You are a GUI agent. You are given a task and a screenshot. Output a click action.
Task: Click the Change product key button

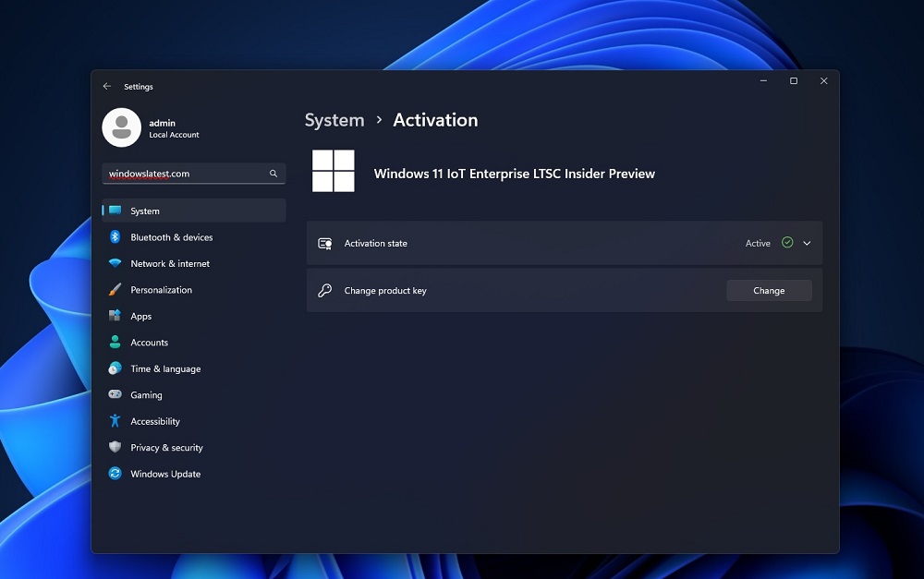[768, 290]
